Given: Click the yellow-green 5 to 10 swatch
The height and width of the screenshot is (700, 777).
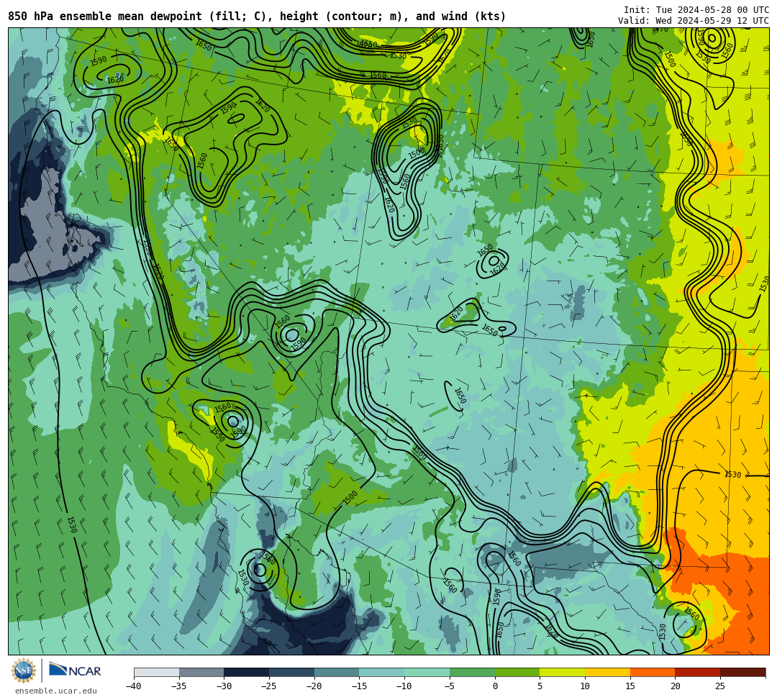Looking at the screenshot, I should [563, 672].
